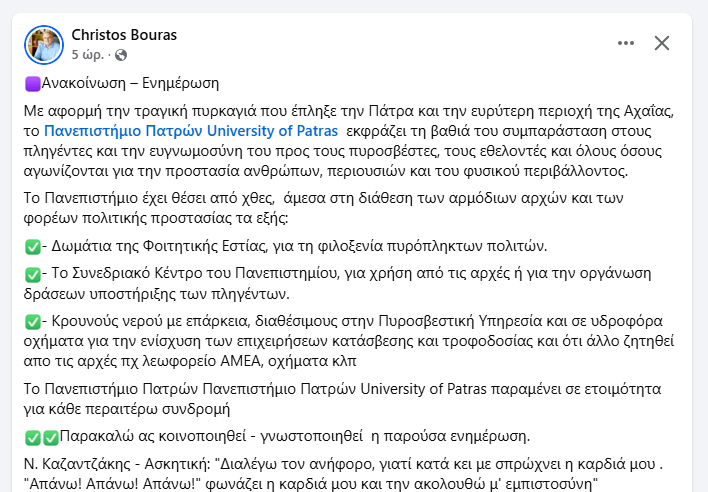Click the globe public audience icon
Image resolution: width=708 pixels, height=492 pixels.
(x=121, y=55)
